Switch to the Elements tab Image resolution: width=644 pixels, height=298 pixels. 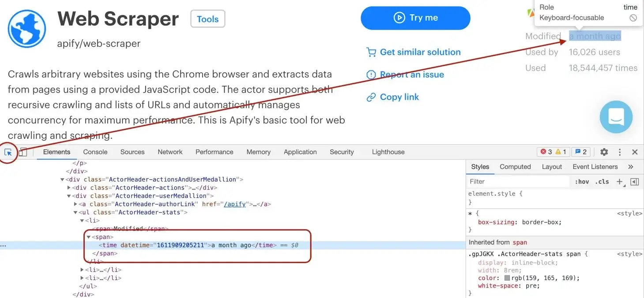56,152
